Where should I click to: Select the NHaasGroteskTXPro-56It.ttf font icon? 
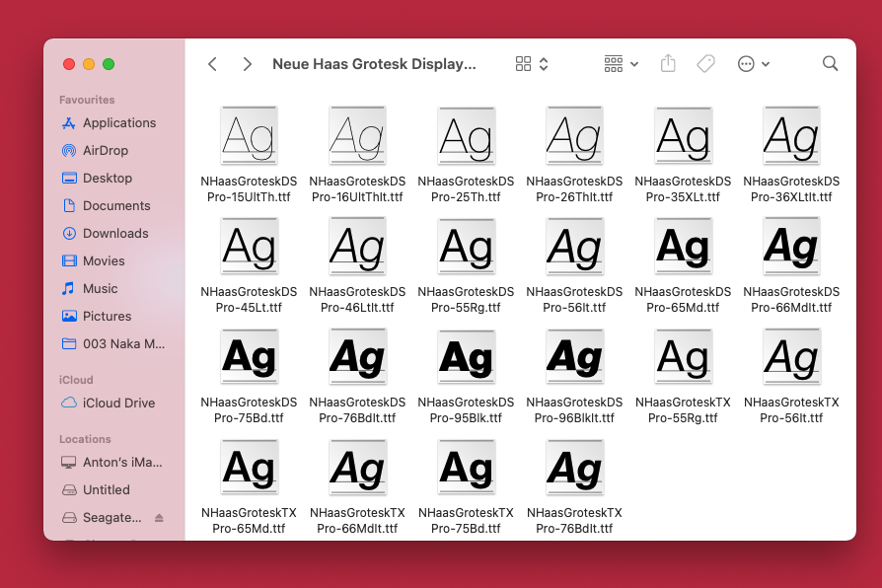point(791,356)
